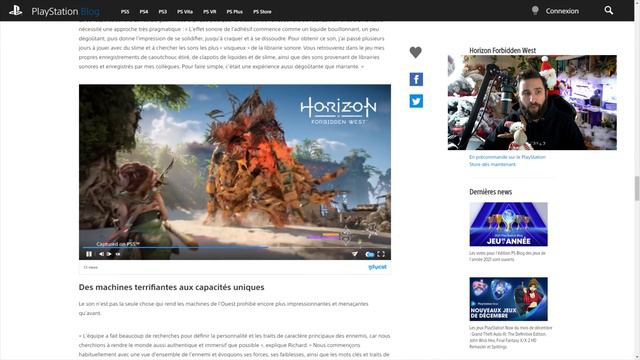
Task: Share the article on Facebook
Action: point(416,79)
